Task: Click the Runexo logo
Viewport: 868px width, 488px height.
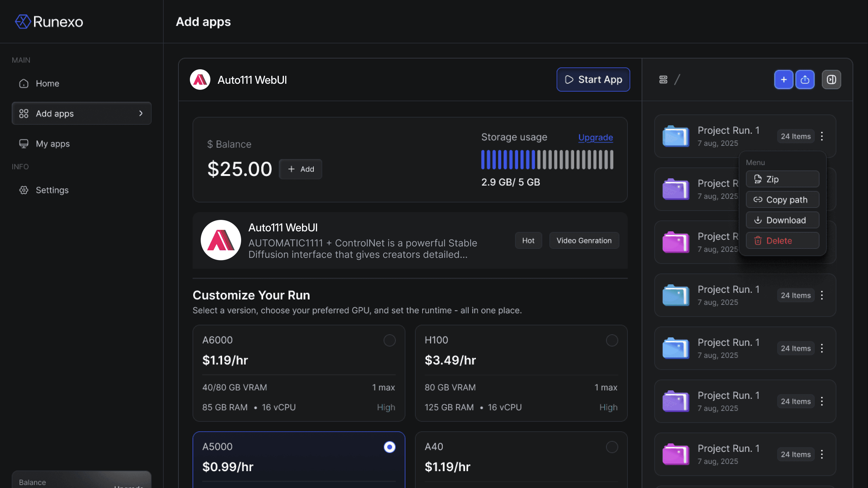Action: coord(49,22)
